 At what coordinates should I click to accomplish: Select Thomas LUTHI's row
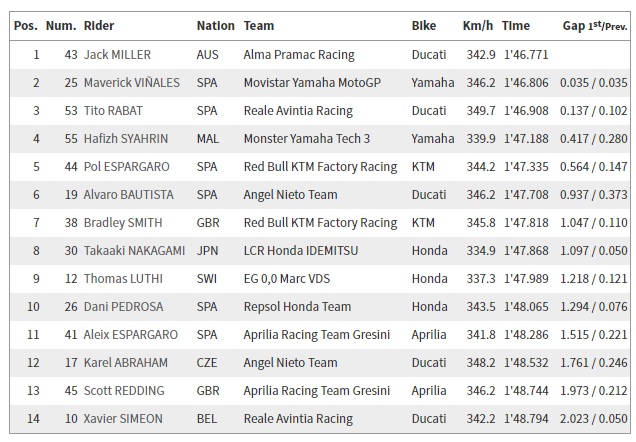point(122,278)
